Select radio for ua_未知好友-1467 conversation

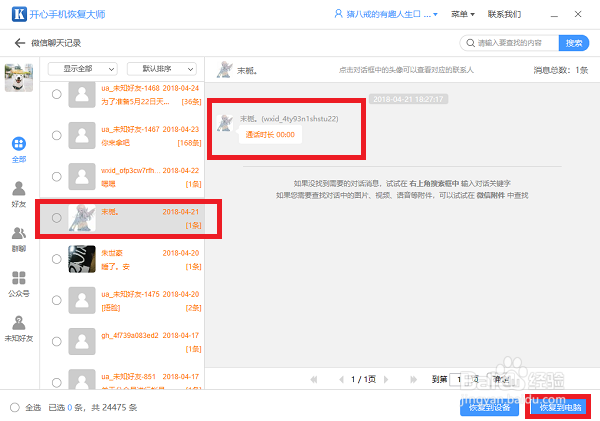click(x=57, y=135)
